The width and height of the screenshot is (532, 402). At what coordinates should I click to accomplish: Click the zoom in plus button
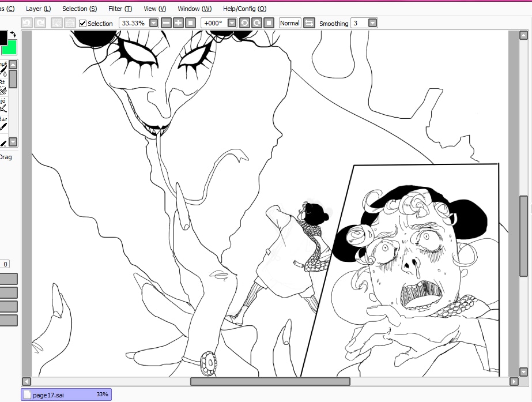(x=178, y=23)
